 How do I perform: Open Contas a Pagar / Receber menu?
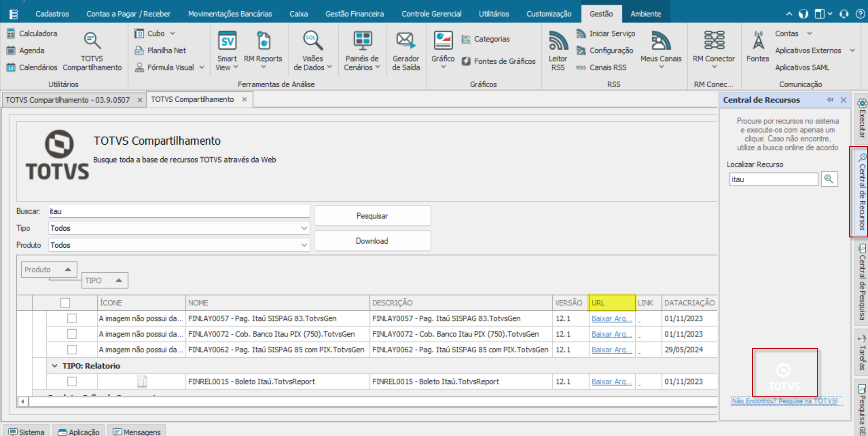coord(129,14)
